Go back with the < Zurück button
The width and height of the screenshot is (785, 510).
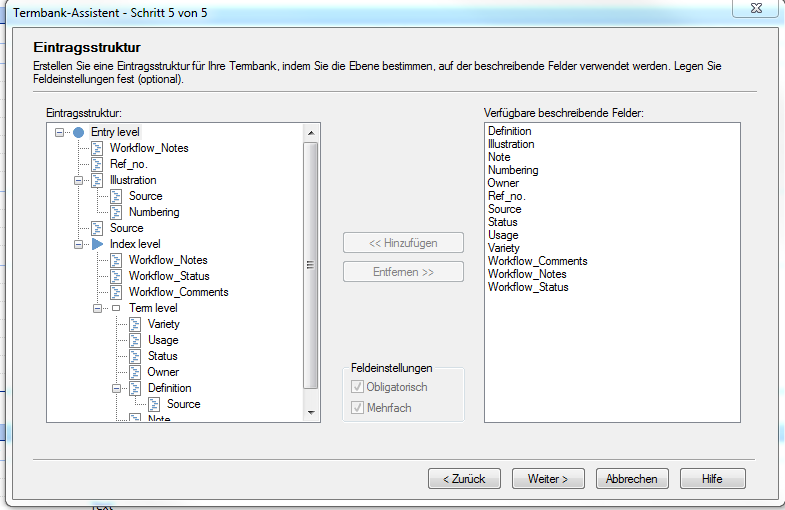(x=464, y=479)
